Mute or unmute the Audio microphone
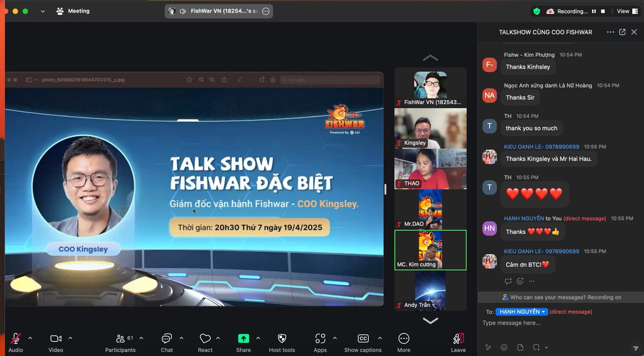Image resolution: width=644 pixels, height=356 pixels. (16, 338)
